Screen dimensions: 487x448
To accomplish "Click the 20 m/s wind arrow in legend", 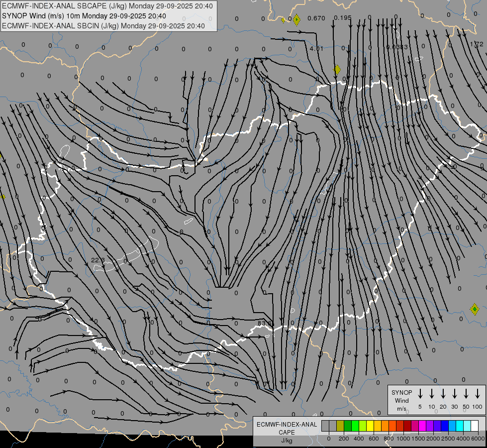I will pos(443,394).
